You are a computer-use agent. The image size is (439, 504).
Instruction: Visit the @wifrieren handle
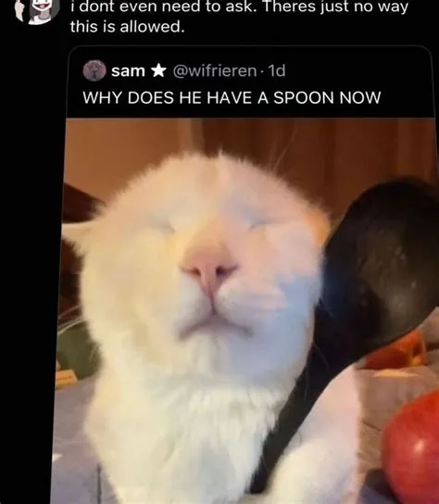click(215, 70)
